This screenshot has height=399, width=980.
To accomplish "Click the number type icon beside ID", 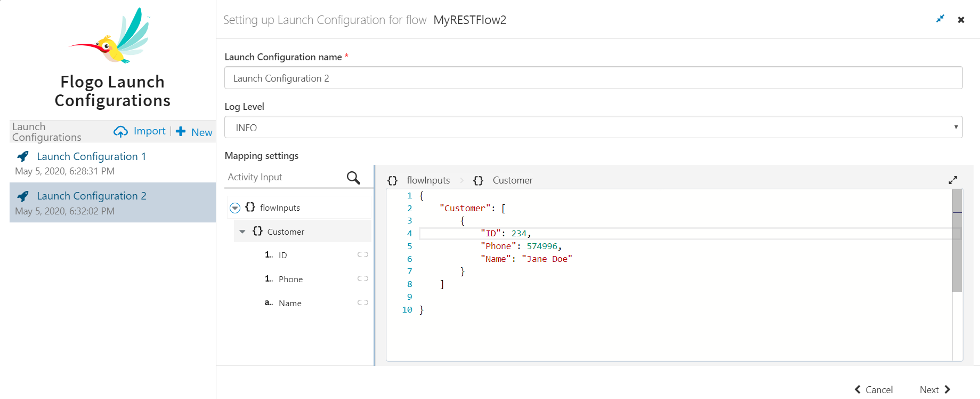I will 269,255.
